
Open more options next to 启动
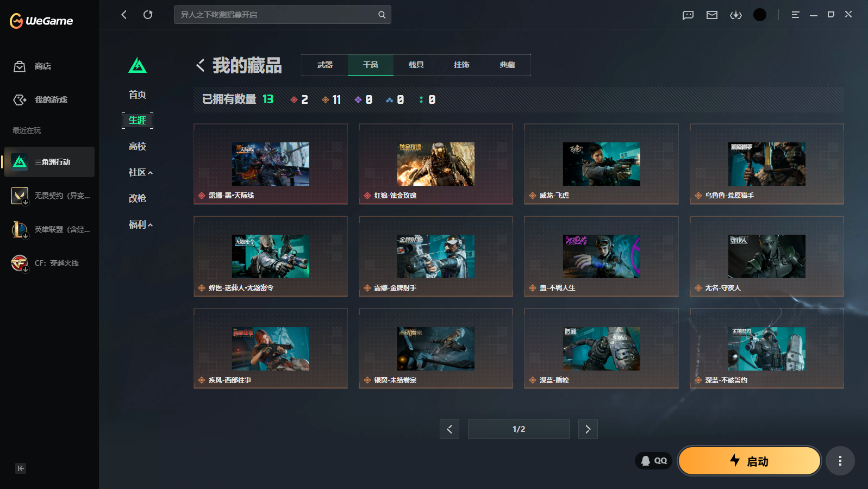pos(840,461)
